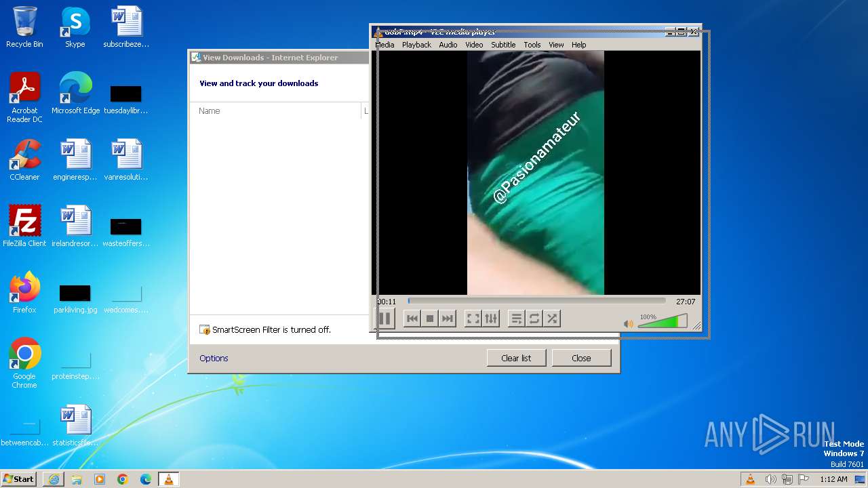Click SmartScreen Filter warning icon

point(205,329)
